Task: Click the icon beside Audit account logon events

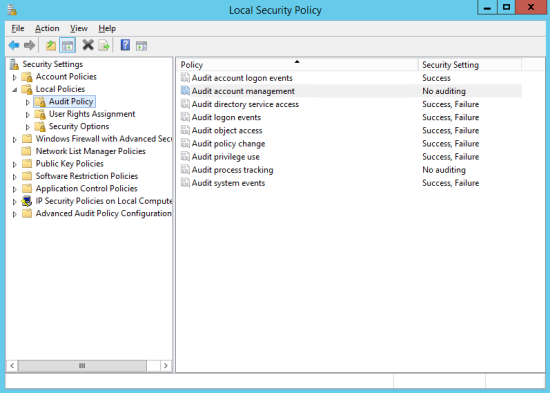Action: coord(185,78)
